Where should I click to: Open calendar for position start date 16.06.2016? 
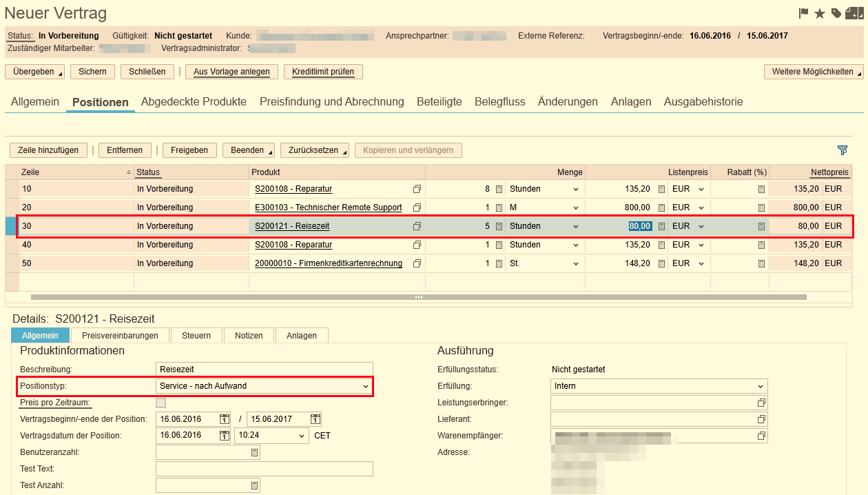pos(225,419)
